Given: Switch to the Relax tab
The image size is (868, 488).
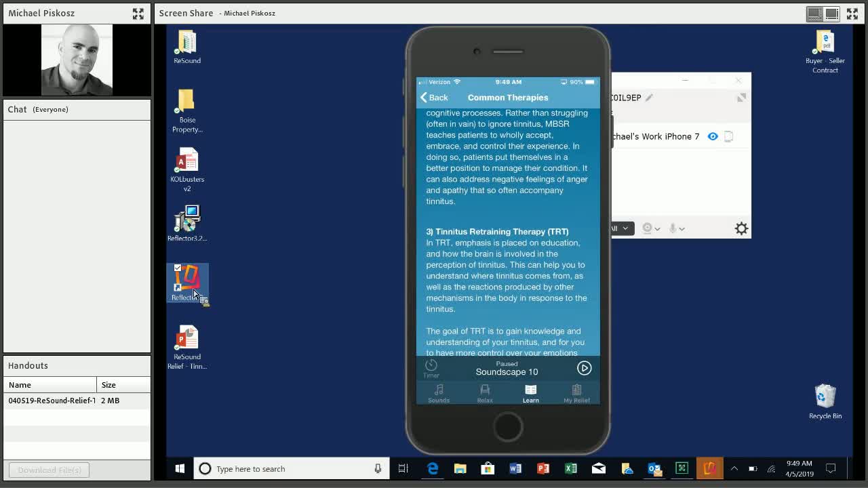Looking at the screenshot, I should [x=485, y=393].
